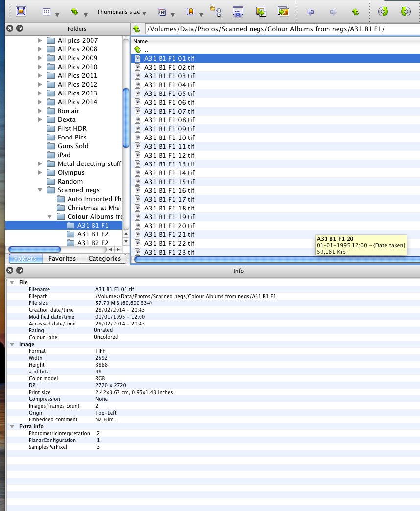Close the Info panel

10,270
